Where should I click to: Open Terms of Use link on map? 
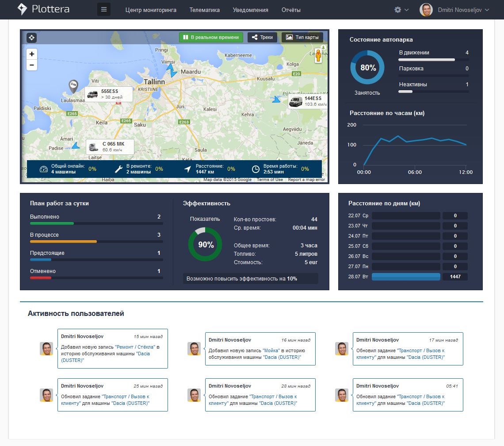[270, 180]
